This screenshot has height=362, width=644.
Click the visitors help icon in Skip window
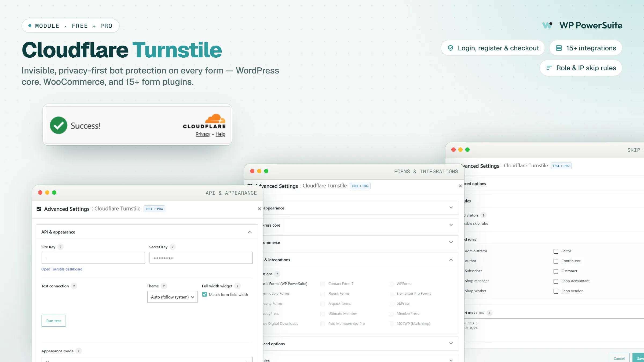(x=483, y=215)
